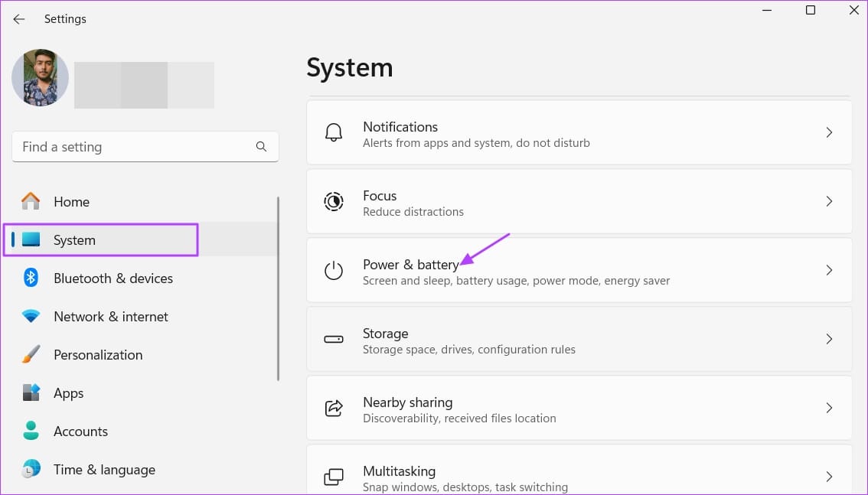Expand the Notifications settings chevron

coord(829,132)
